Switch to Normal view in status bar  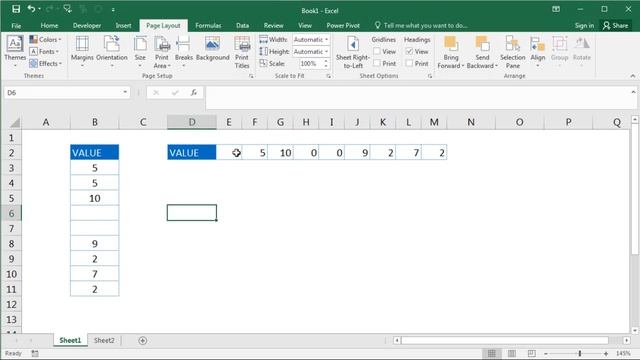[491, 353]
